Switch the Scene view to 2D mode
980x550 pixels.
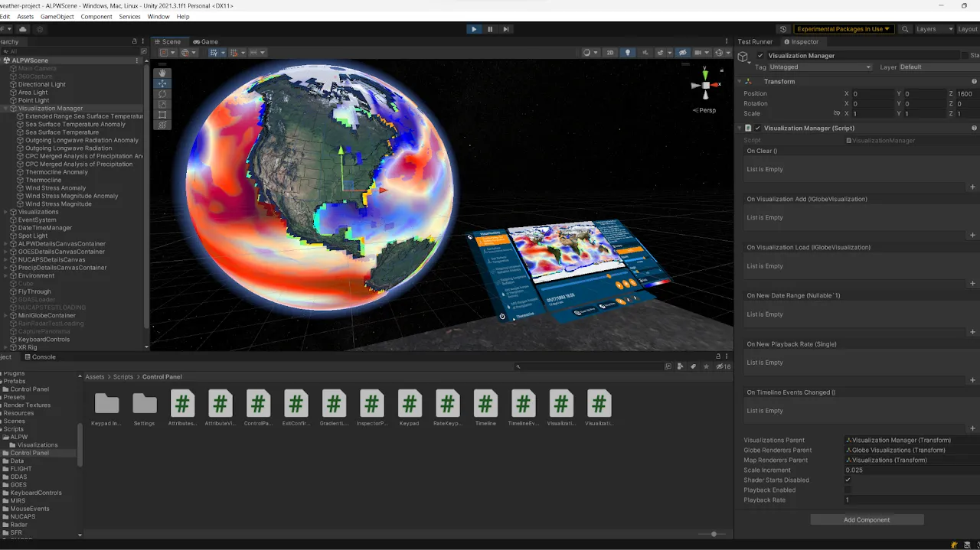[x=609, y=51]
